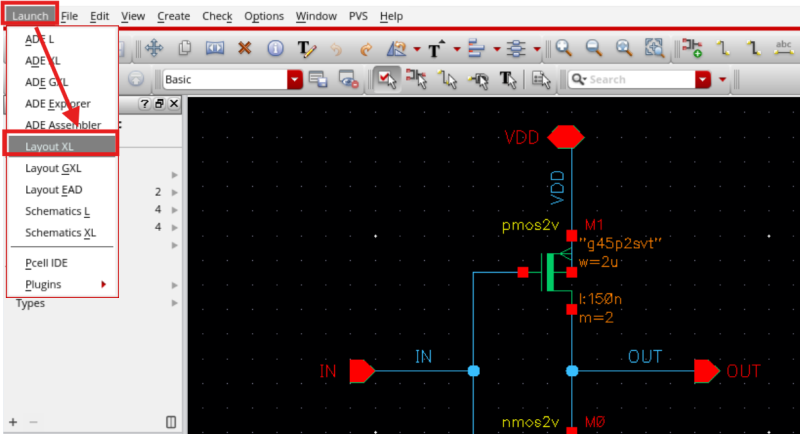This screenshot has height=434, width=800.
Task: Open the text size dropdown arrow
Action: tap(457, 49)
